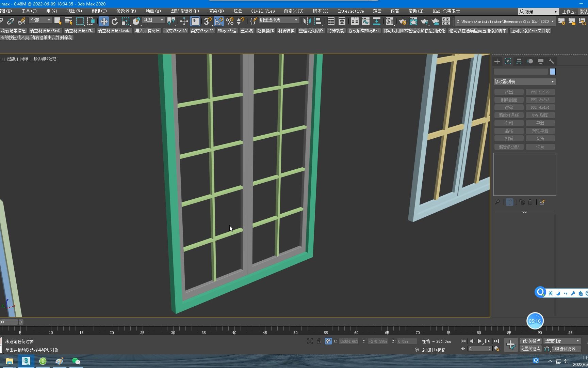
Task: Open Render Setup dialog
Action: coord(402,21)
